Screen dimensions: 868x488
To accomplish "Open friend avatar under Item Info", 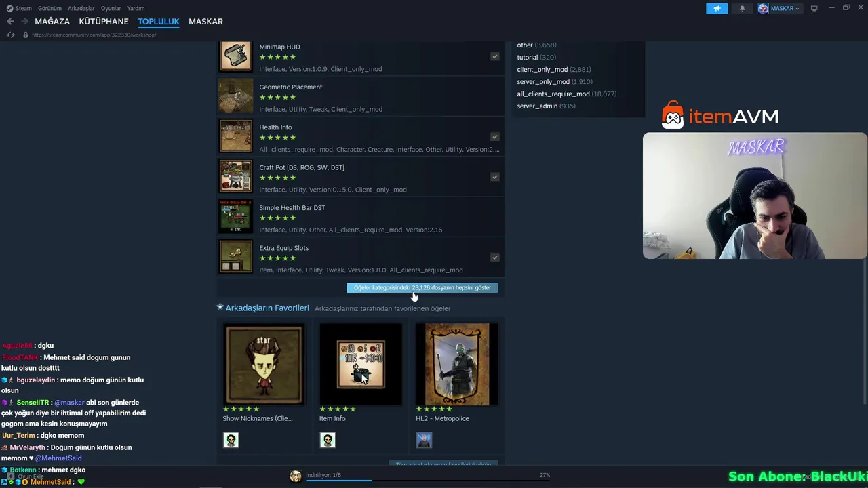I will pos(328,441).
